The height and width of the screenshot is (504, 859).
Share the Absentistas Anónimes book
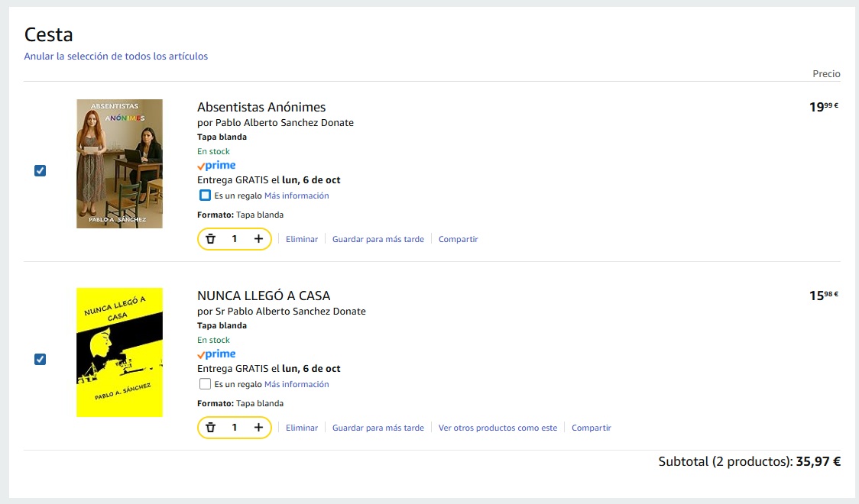458,239
